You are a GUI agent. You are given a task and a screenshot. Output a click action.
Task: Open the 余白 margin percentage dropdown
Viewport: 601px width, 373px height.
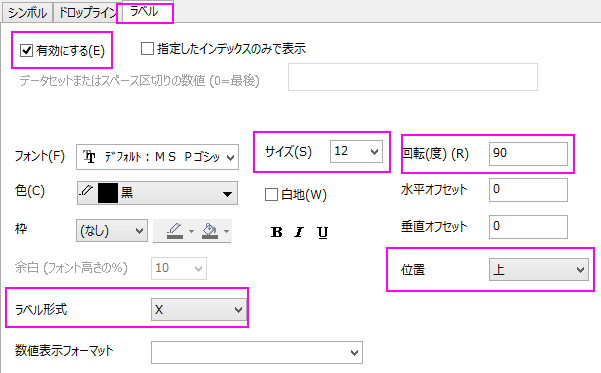coord(179,268)
